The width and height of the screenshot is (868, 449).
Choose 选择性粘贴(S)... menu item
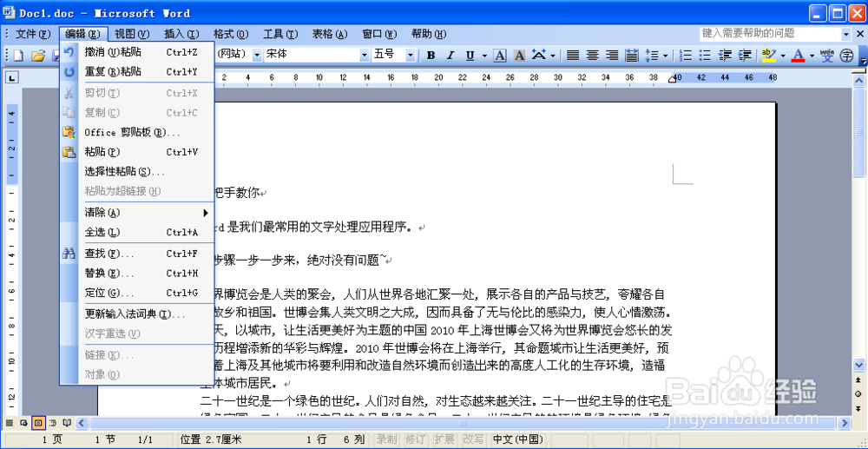(x=137, y=172)
